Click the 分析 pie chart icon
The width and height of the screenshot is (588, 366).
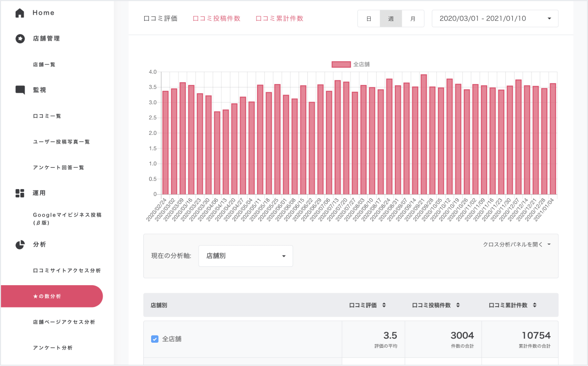coord(20,245)
